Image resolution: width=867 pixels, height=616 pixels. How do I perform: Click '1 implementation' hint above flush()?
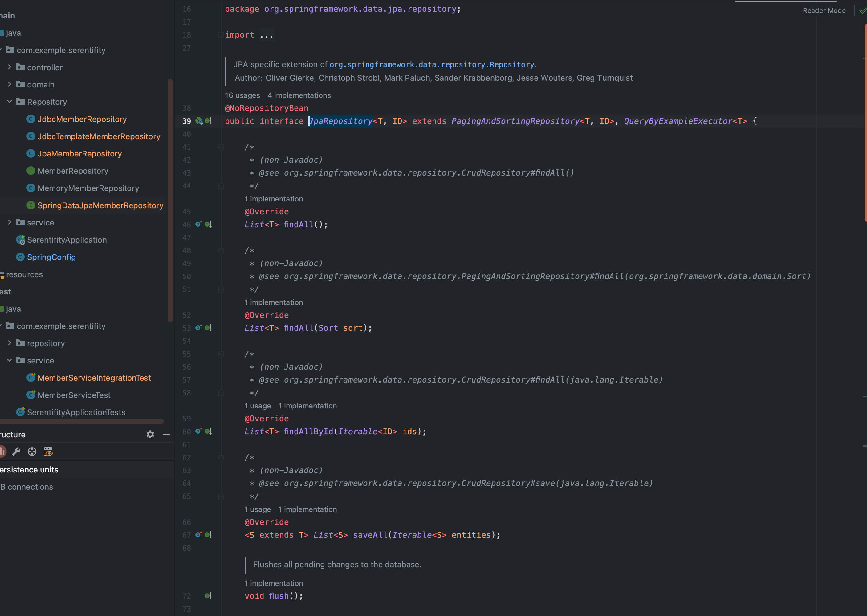pyautogui.click(x=274, y=583)
